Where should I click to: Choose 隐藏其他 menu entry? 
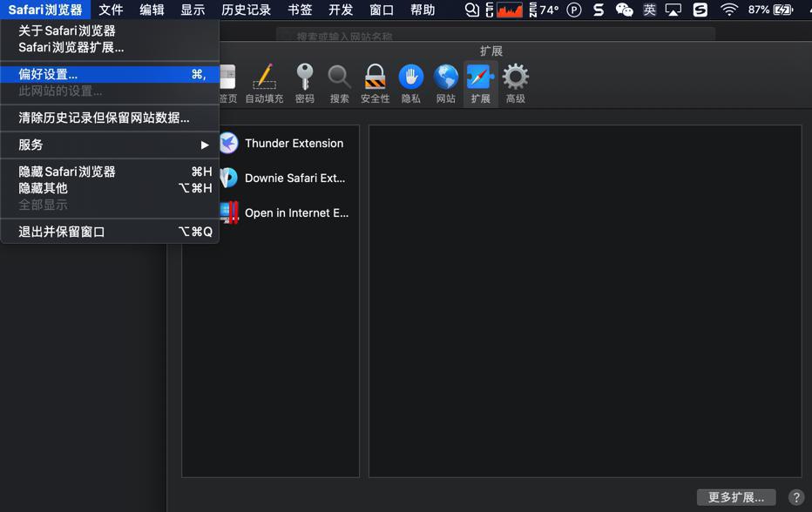(x=110, y=188)
